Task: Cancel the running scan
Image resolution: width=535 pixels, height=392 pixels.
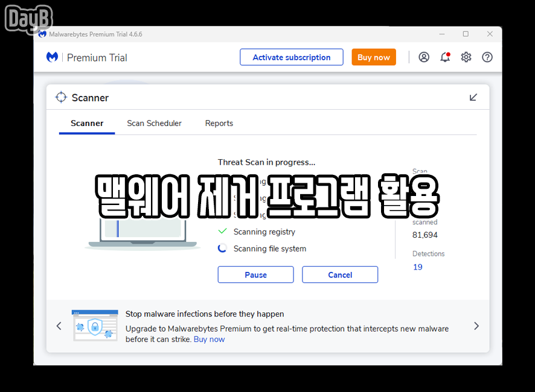Action: point(340,274)
